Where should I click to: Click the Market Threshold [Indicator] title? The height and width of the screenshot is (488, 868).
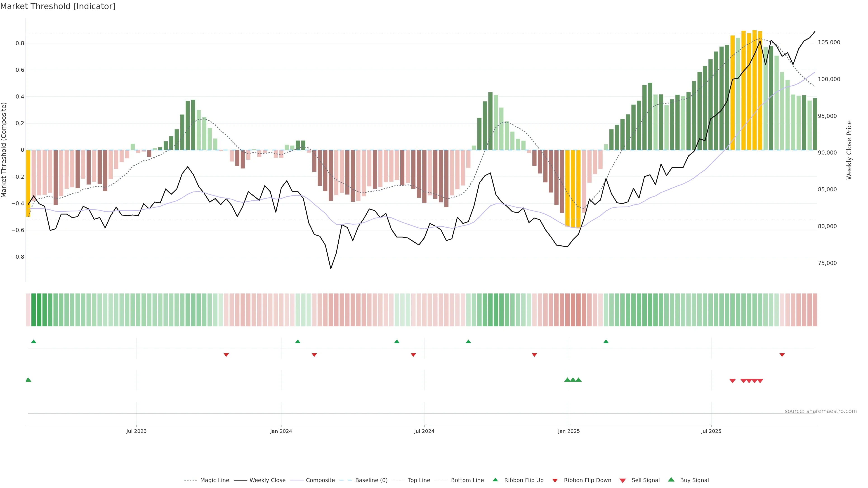tap(58, 6)
